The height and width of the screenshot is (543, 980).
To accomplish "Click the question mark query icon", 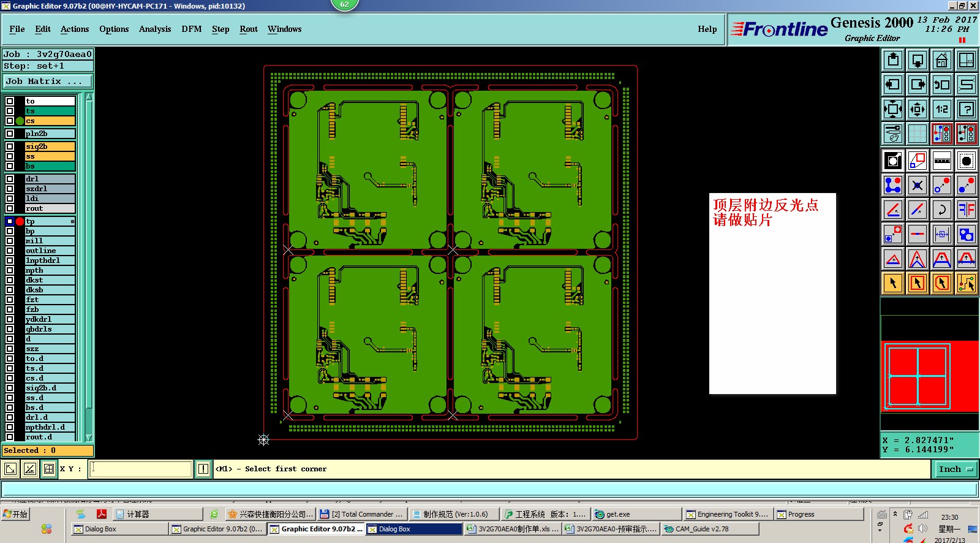I will pyautogui.click(x=967, y=109).
